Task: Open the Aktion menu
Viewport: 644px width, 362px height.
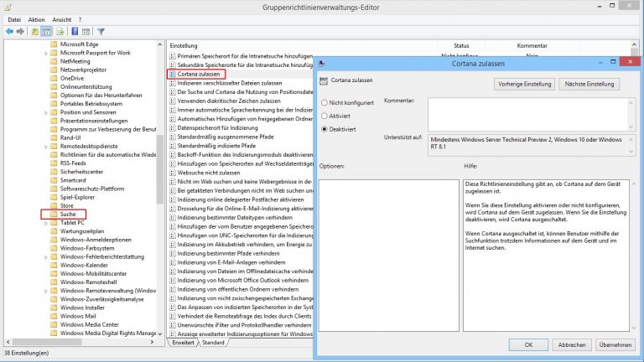Action: [36, 20]
